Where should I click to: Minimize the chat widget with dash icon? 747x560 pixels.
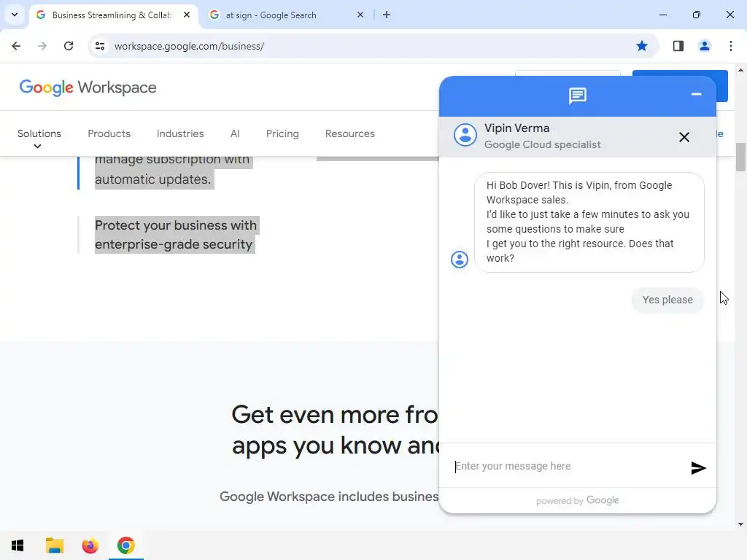[x=696, y=94]
